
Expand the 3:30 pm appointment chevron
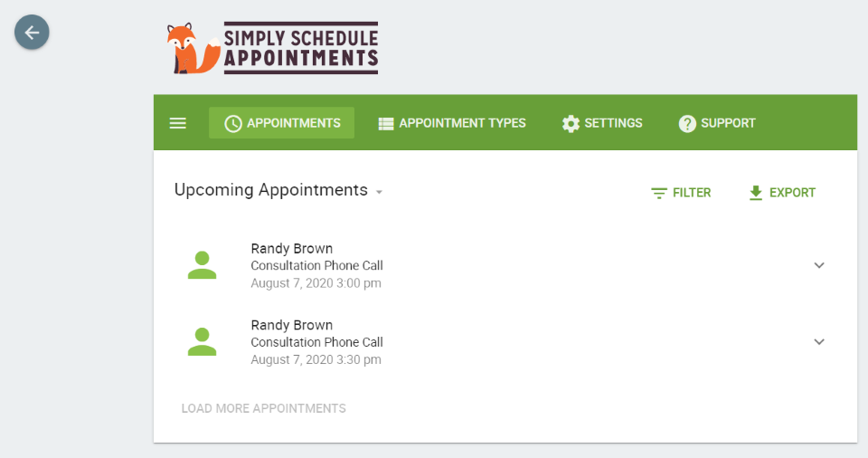click(x=819, y=341)
